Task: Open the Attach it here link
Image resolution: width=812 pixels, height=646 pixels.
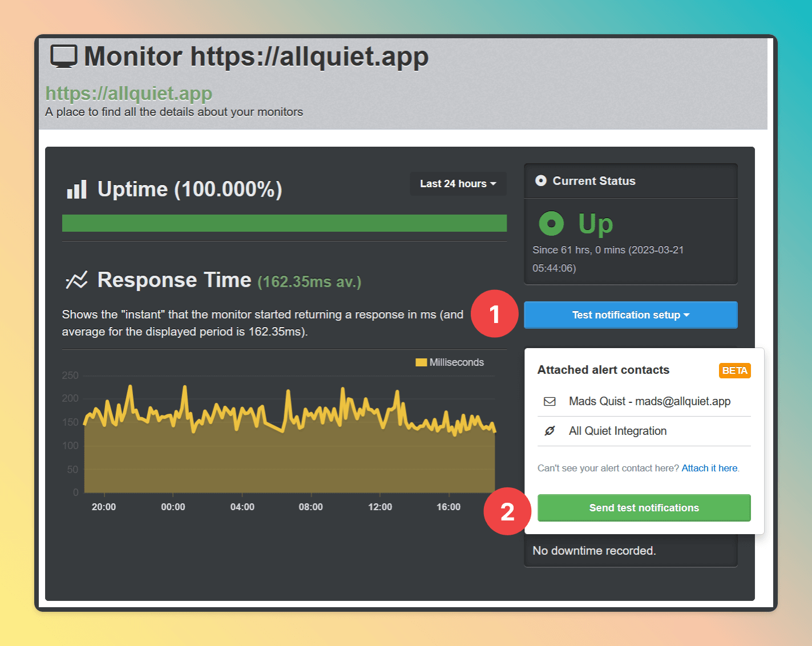Action: (709, 468)
